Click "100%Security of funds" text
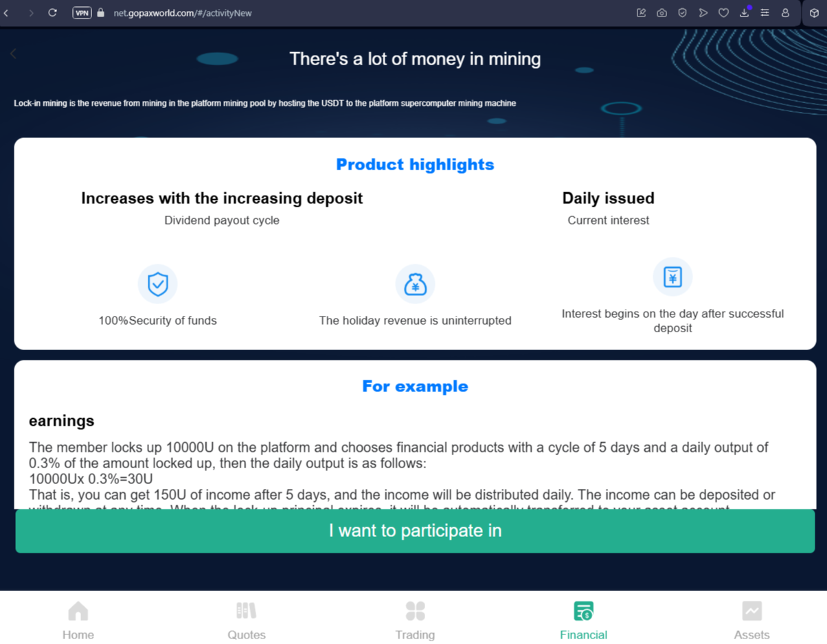Image resolution: width=827 pixels, height=644 pixels. point(157,321)
